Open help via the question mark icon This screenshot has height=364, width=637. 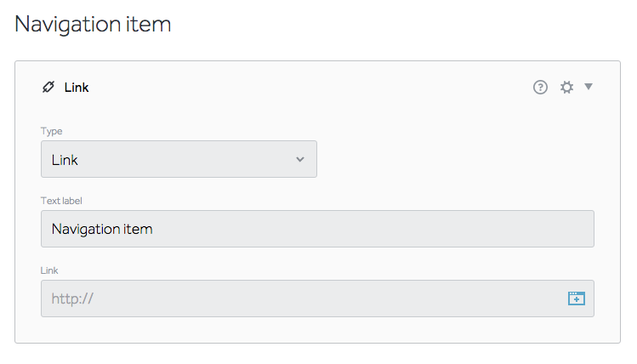click(x=540, y=87)
